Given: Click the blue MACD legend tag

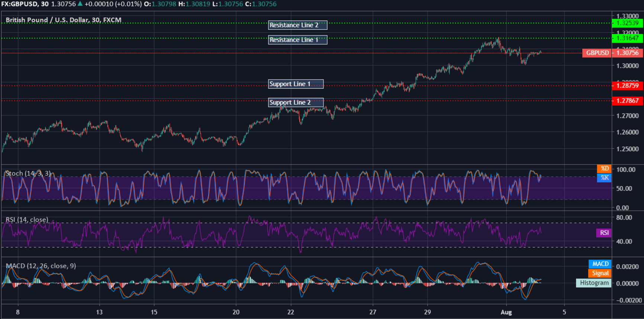Looking at the screenshot, I should click(x=600, y=264).
